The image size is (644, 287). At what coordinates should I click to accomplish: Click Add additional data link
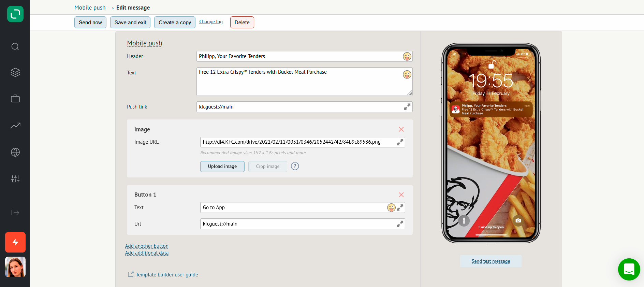(x=147, y=253)
